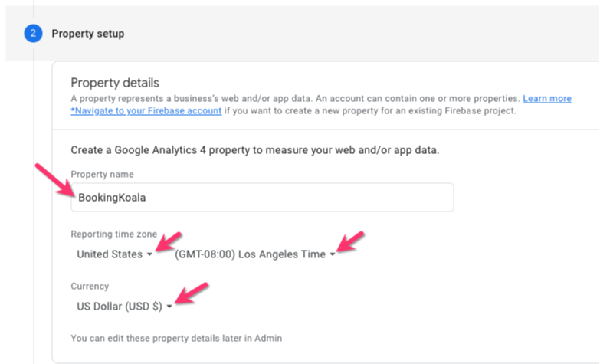Follow the Navigate to your Firebase account link

click(146, 110)
